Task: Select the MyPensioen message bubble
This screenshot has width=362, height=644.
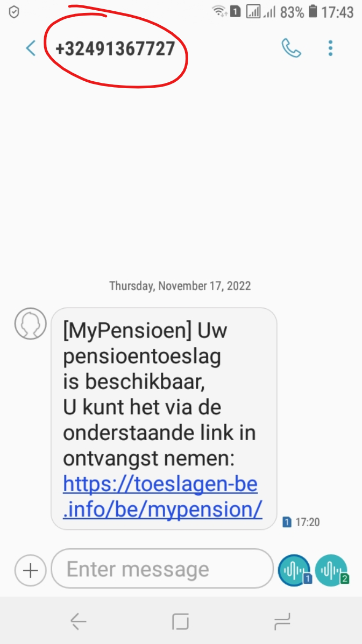Action: coord(164,419)
